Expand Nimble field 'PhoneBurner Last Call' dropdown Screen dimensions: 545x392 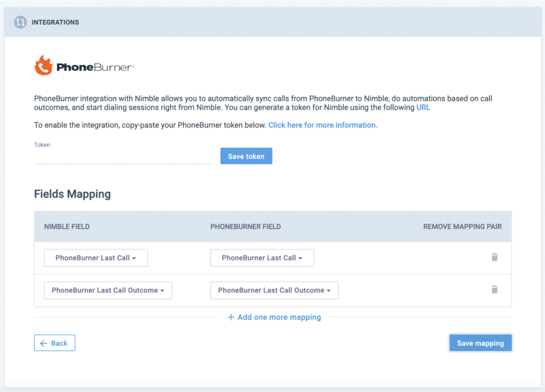point(96,258)
